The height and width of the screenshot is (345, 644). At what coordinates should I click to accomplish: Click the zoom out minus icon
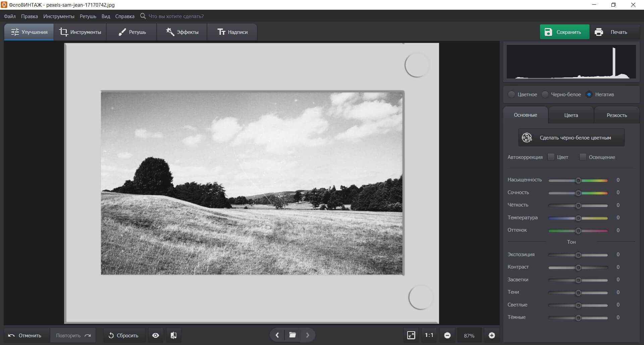point(447,335)
